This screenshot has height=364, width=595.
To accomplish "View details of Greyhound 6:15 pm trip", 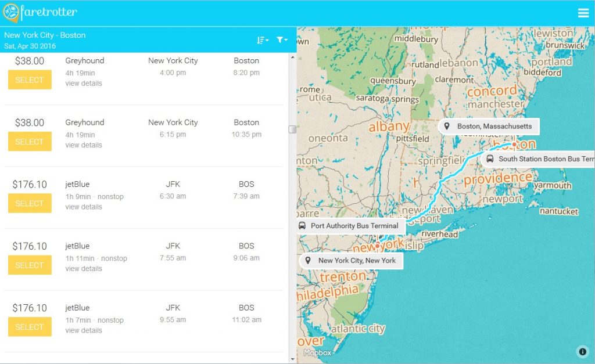I will click(84, 145).
